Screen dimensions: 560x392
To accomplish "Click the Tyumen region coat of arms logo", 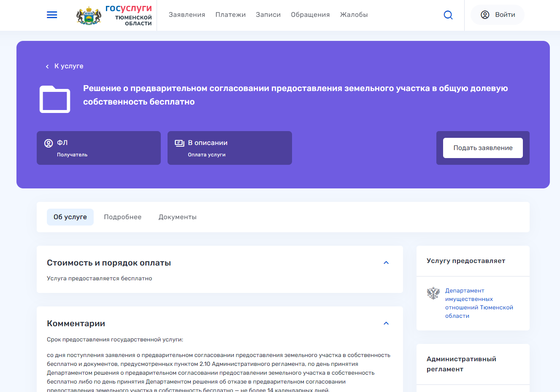I will tap(89, 16).
